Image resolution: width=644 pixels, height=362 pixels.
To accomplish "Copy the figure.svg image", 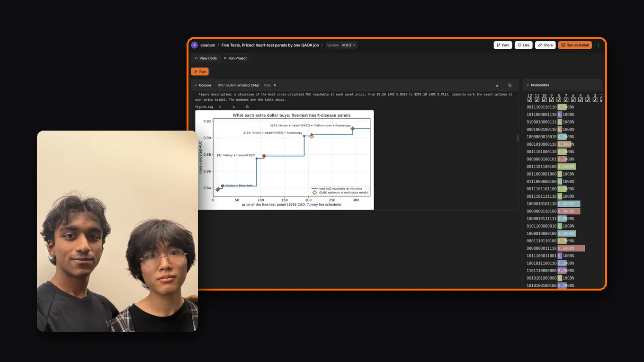I will coord(247,107).
